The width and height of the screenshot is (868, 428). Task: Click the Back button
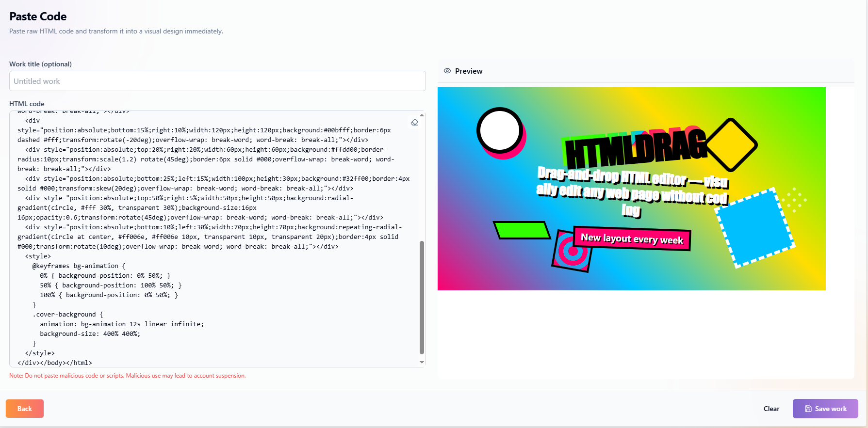click(x=25, y=409)
